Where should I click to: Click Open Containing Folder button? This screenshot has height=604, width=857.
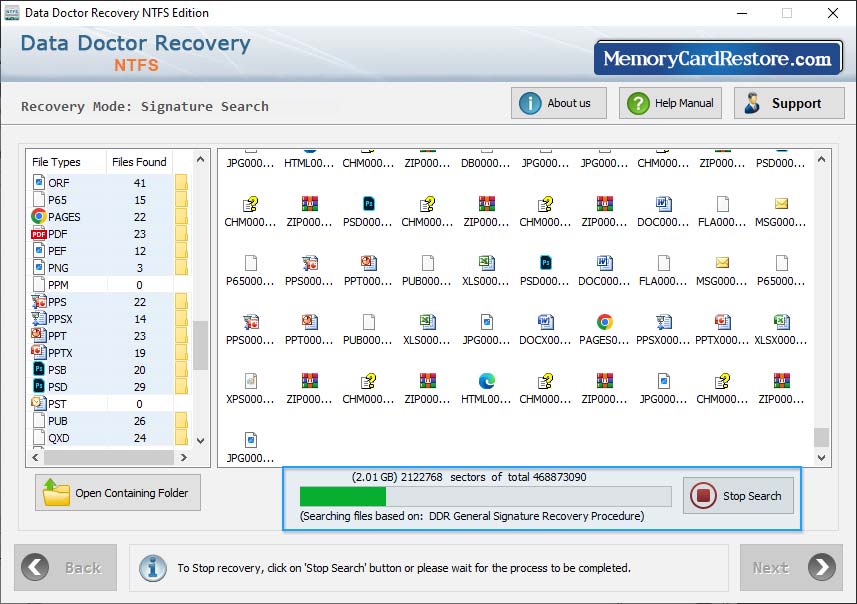tap(118, 492)
